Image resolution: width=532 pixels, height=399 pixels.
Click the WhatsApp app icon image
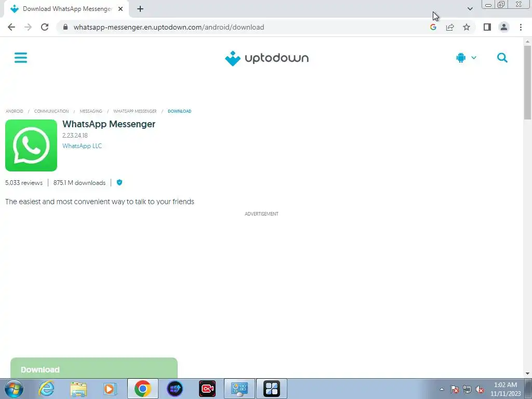(x=31, y=145)
